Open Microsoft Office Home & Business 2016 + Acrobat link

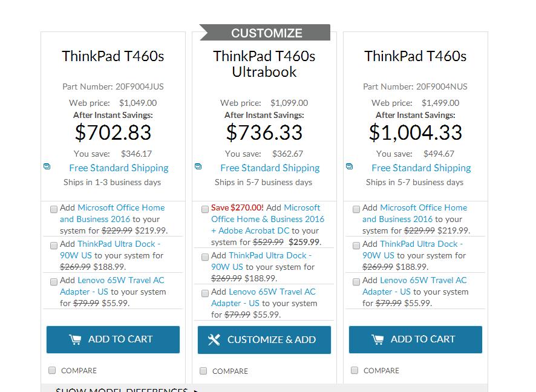(x=267, y=219)
